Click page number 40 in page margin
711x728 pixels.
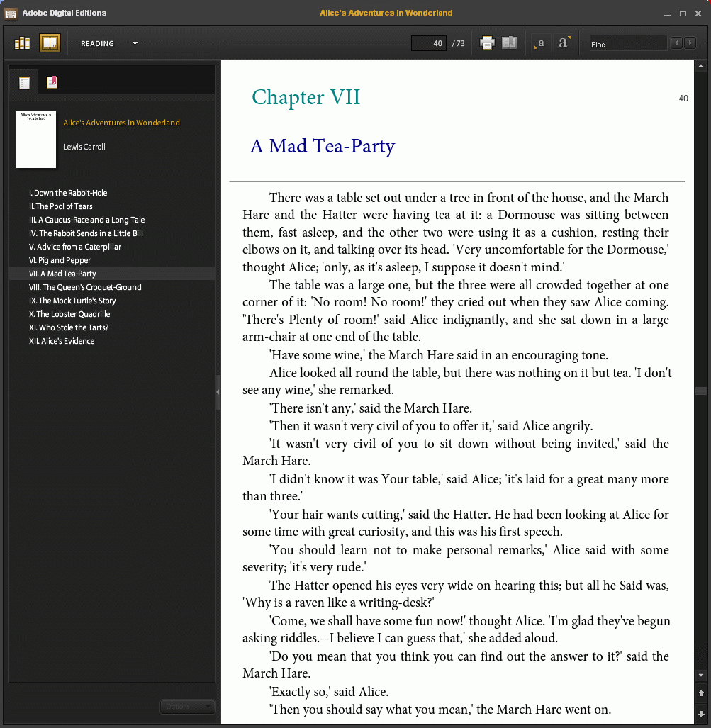point(683,99)
